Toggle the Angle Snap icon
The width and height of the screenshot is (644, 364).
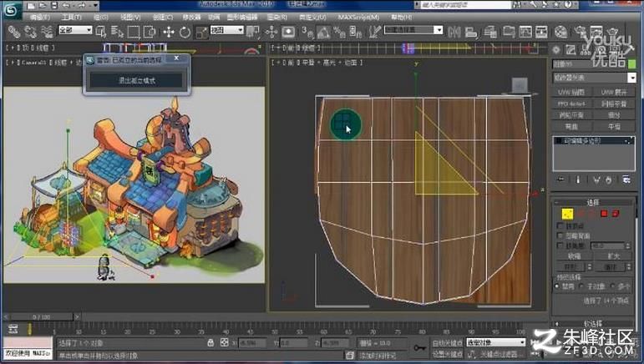323,32
